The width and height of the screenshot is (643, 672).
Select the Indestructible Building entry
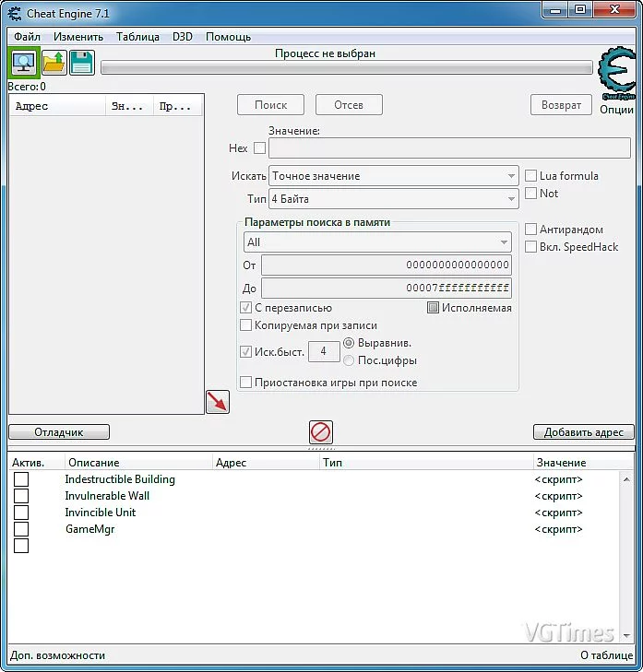pyautogui.click(x=120, y=479)
